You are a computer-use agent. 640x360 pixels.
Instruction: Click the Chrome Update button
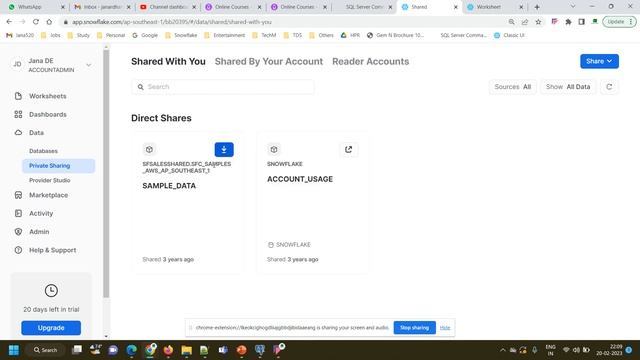[x=619, y=22]
